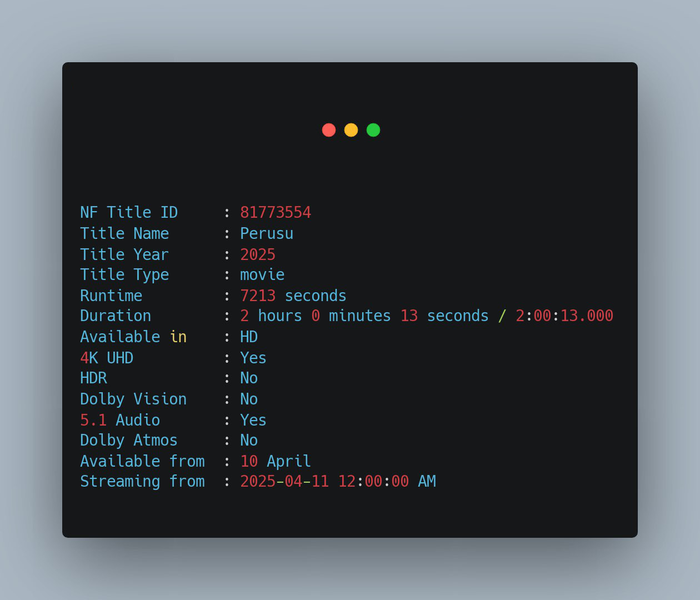Click the Streaming from label
The height and width of the screenshot is (600, 700).
click(142, 481)
